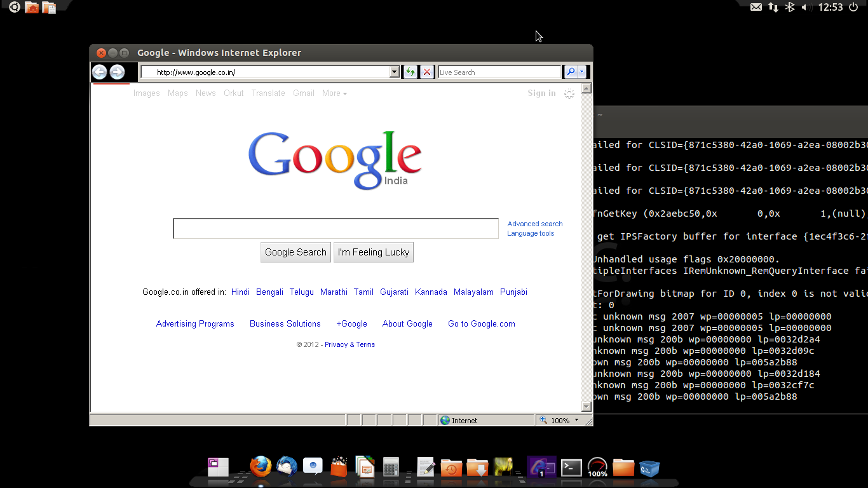Click the Google Search button
868x488 pixels.
tap(295, 252)
